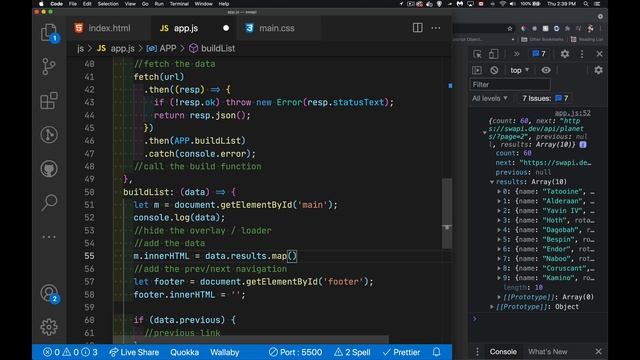This screenshot has height=360, width=640.
Task: Collapse the results: Array(10) node
Action: [492, 182]
